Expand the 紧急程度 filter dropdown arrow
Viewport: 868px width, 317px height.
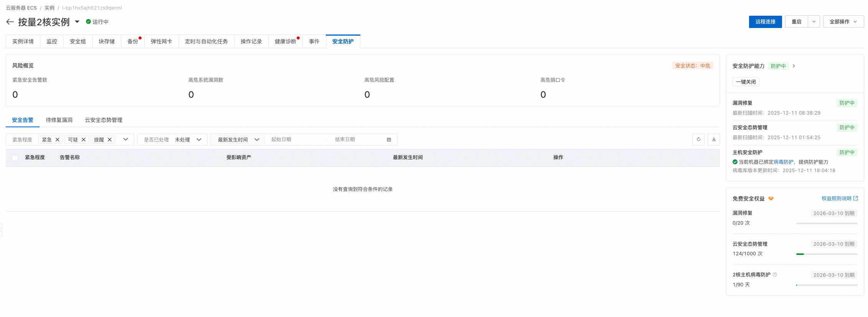pyautogui.click(x=125, y=140)
